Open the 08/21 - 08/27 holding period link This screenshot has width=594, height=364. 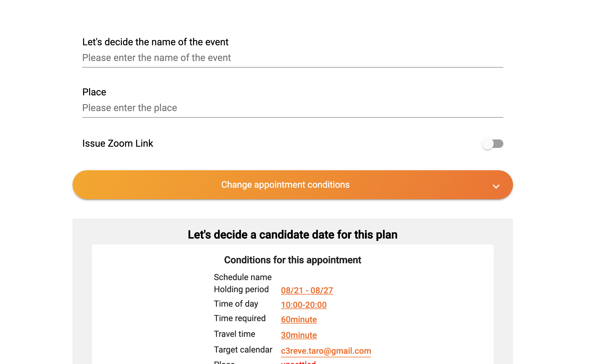click(307, 290)
